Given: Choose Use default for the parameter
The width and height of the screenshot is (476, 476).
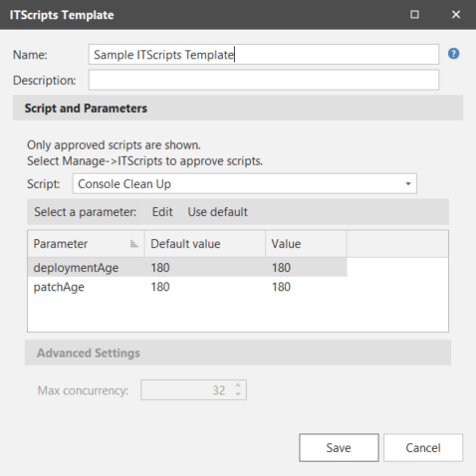Looking at the screenshot, I should click(217, 212).
